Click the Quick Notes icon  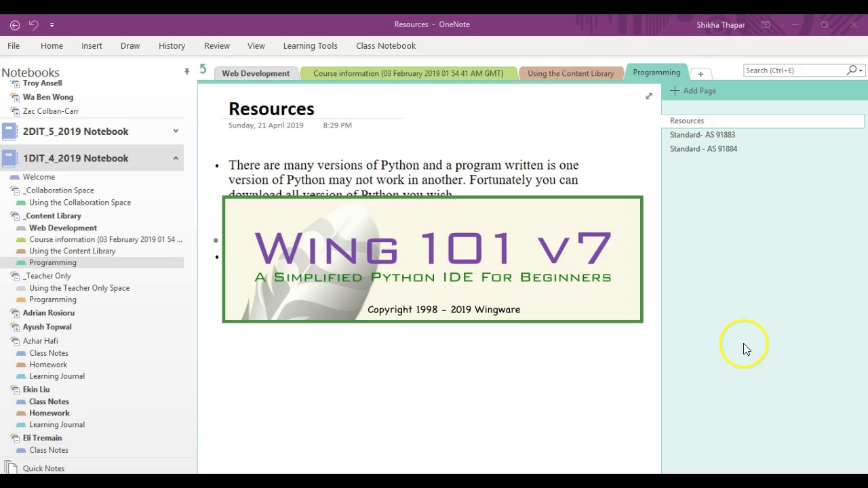(10, 468)
